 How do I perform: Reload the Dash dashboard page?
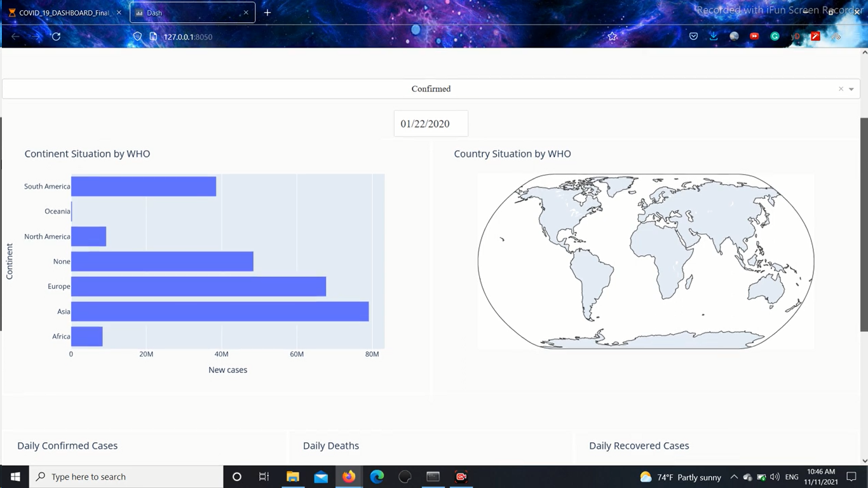pos(56,36)
